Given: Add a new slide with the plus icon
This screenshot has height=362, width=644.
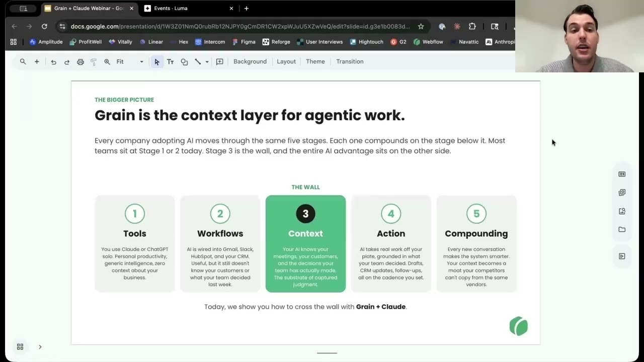Looking at the screenshot, I should (x=37, y=61).
